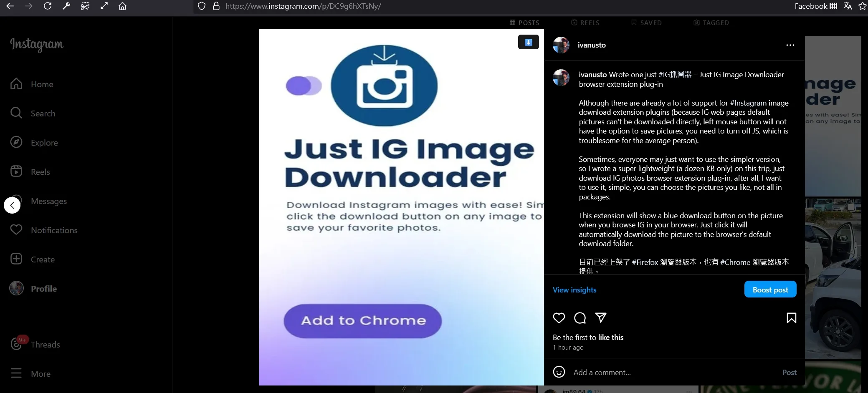Open Search in Instagram sidebar
The image size is (868, 393).
(33, 113)
